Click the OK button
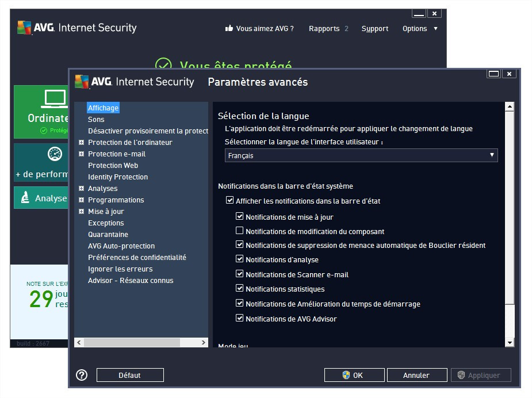 pos(354,375)
